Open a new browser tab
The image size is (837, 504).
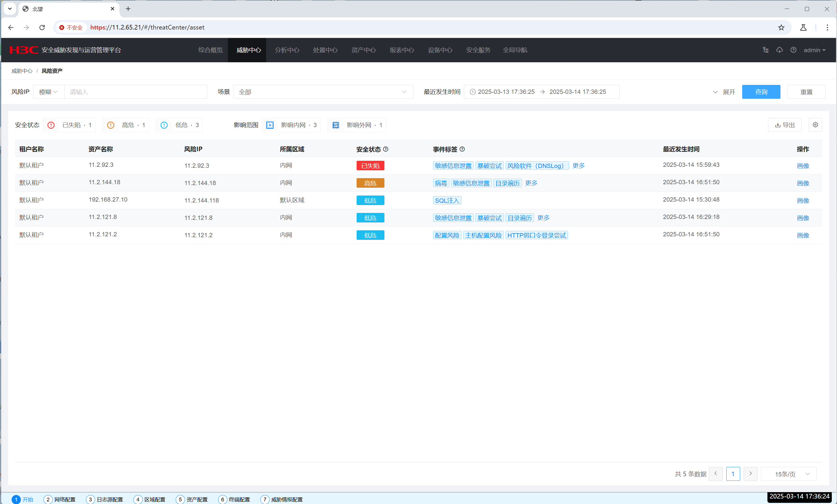128,9
